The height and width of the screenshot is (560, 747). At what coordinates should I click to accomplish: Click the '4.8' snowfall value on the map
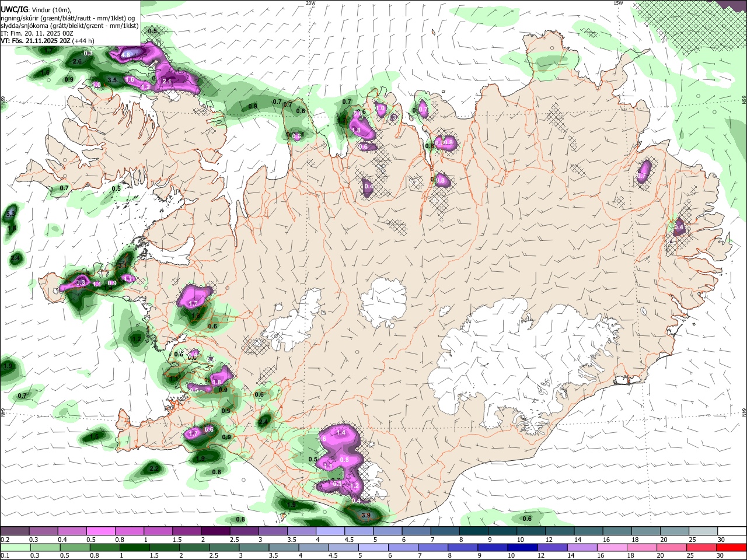coord(125,55)
